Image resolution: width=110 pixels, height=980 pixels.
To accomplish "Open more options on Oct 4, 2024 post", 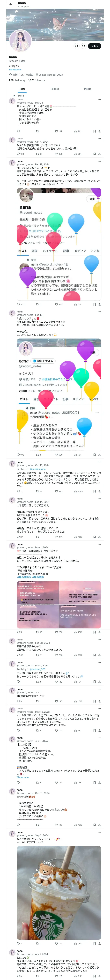I will tap(100, 139).
